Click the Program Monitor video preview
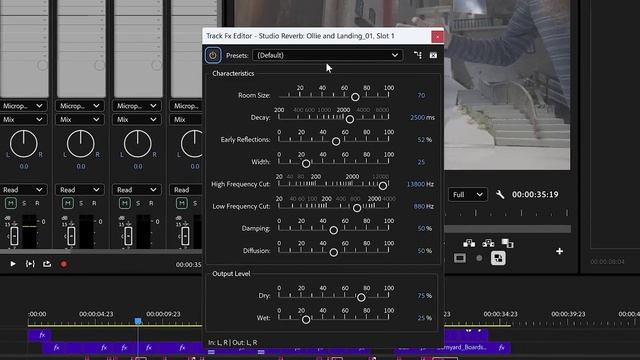Image resolution: width=640 pixels, height=360 pixels. click(507, 84)
